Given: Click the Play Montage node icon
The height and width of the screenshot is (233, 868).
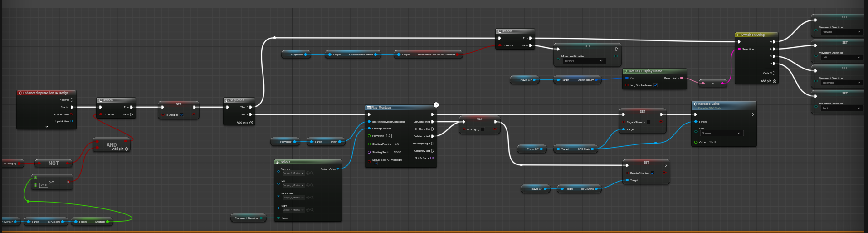Looking at the screenshot, I should [369, 108].
